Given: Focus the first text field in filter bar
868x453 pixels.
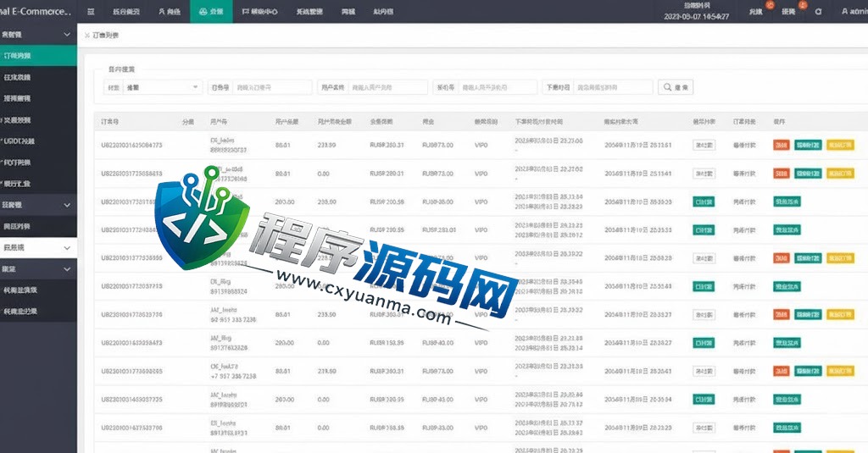Looking at the screenshot, I should [x=272, y=87].
